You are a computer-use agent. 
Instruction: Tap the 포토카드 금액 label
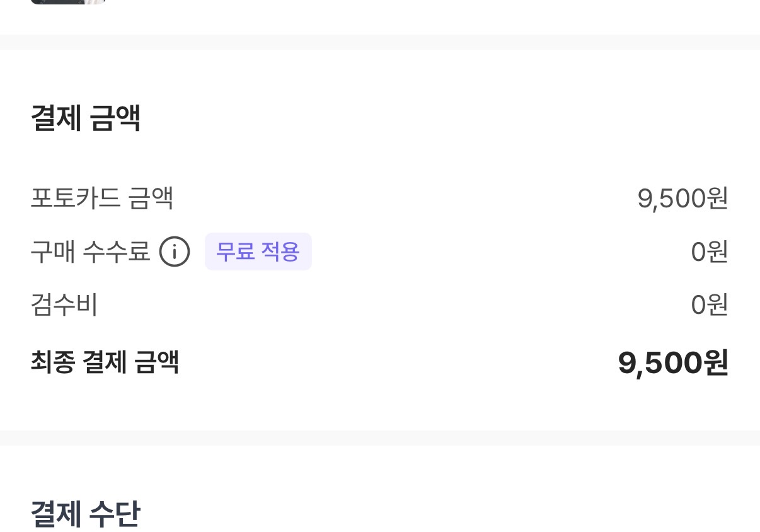click(101, 199)
